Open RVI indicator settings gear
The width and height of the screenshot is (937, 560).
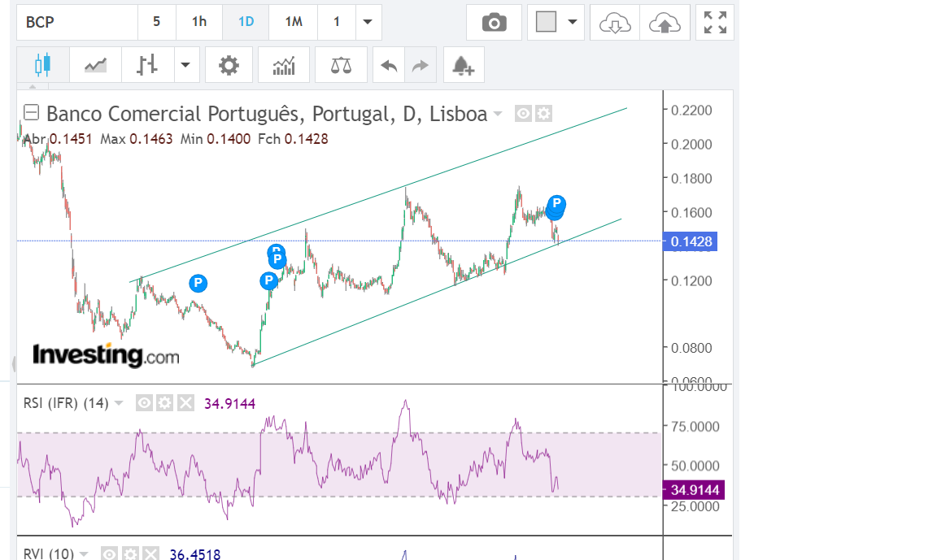[x=129, y=554]
